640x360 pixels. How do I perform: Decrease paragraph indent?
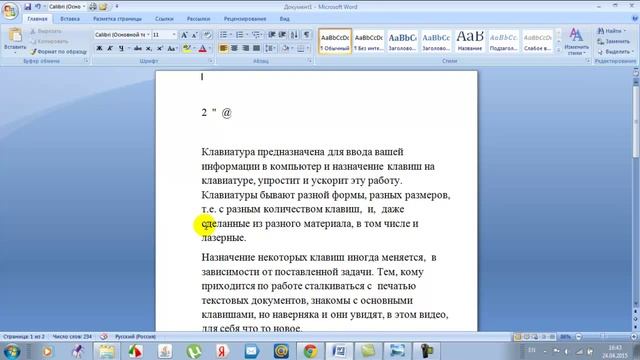pyautogui.click(x=271, y=35)
